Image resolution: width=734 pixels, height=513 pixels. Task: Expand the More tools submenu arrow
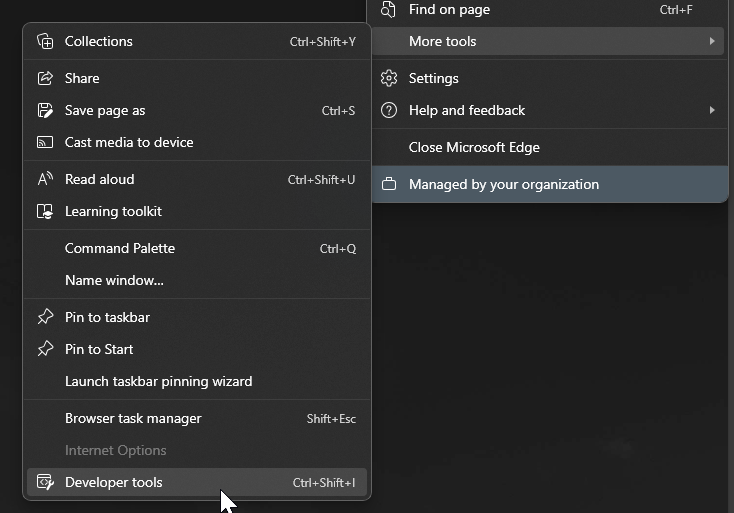tap(712, 41)
